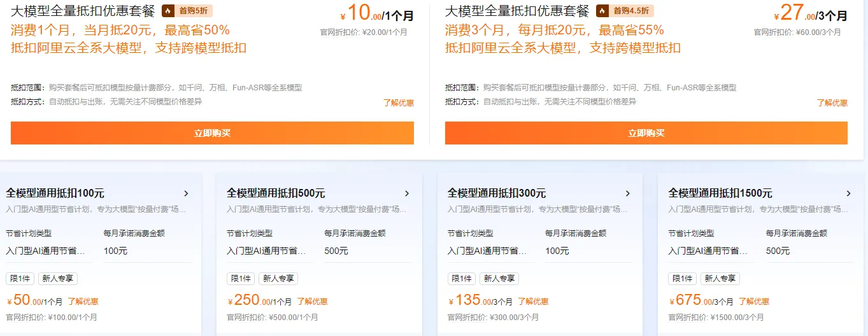The image size is (868, 336).
Task: Click the ¥27.00/3个月 price
Action: tap(811, 13)
